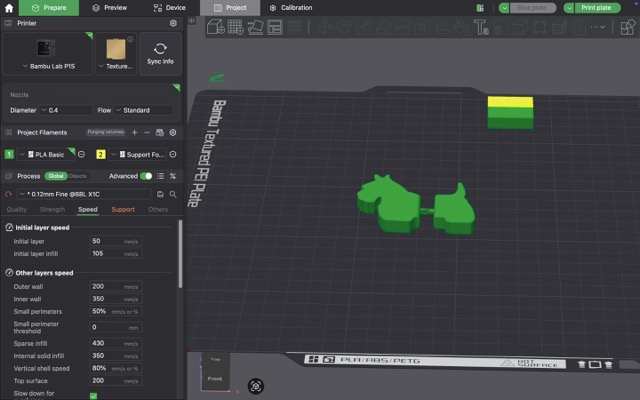This screenshot has height=400, width=640.
Task: Click the settings panel vertical scrollbar
Action: [180, 254]
